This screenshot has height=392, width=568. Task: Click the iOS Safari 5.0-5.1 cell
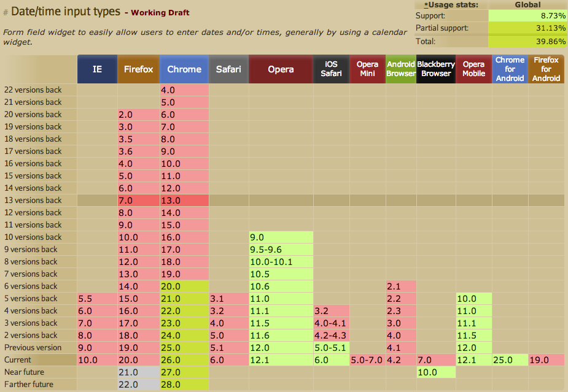332,348
